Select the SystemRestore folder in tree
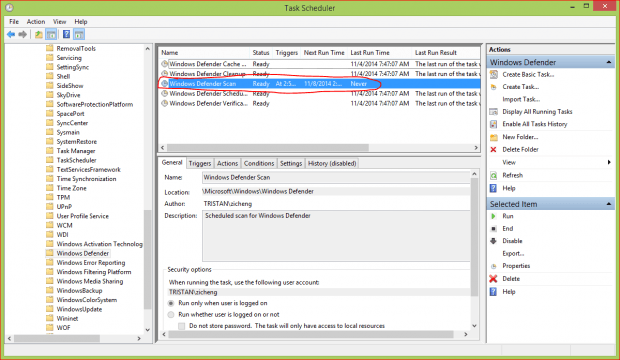The height and width of the screenshot is (360, 620). point(76,141)
